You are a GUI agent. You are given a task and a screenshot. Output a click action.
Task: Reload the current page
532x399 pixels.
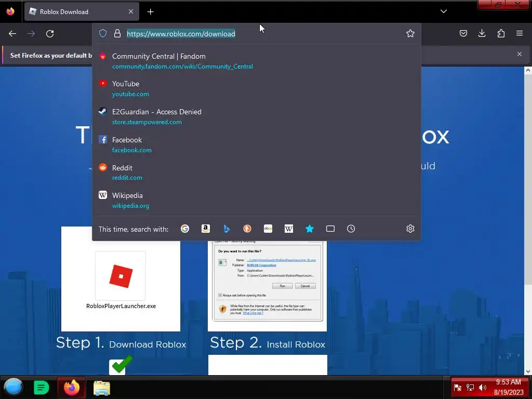click(x=50, y=34)
